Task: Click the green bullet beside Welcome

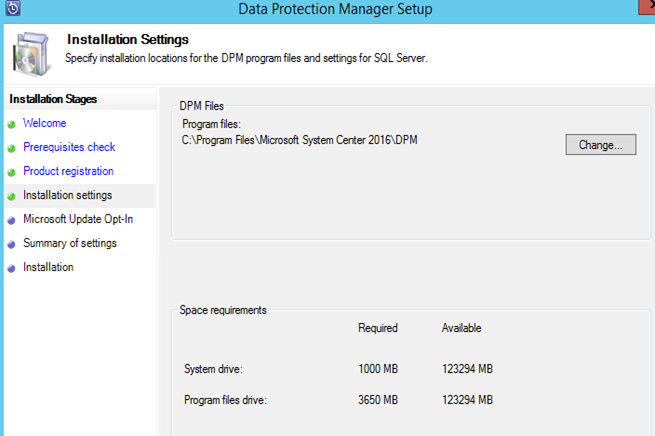Action: (x=12, y=124)
